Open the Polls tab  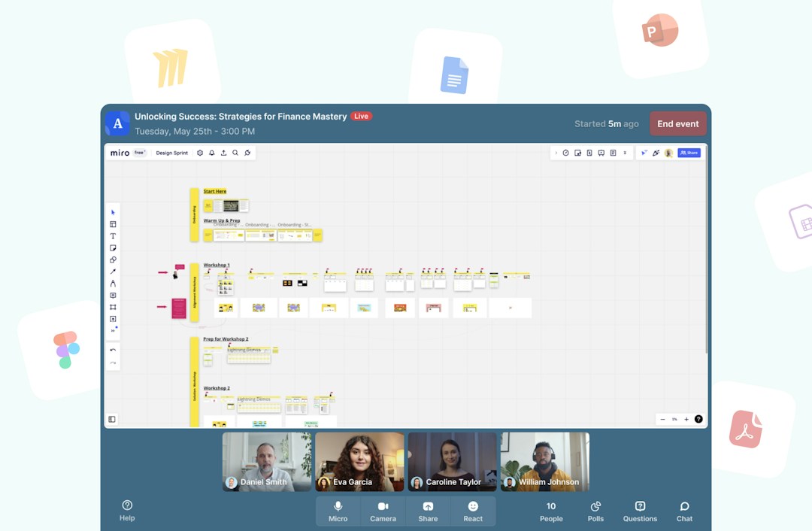tap(595, 511)
